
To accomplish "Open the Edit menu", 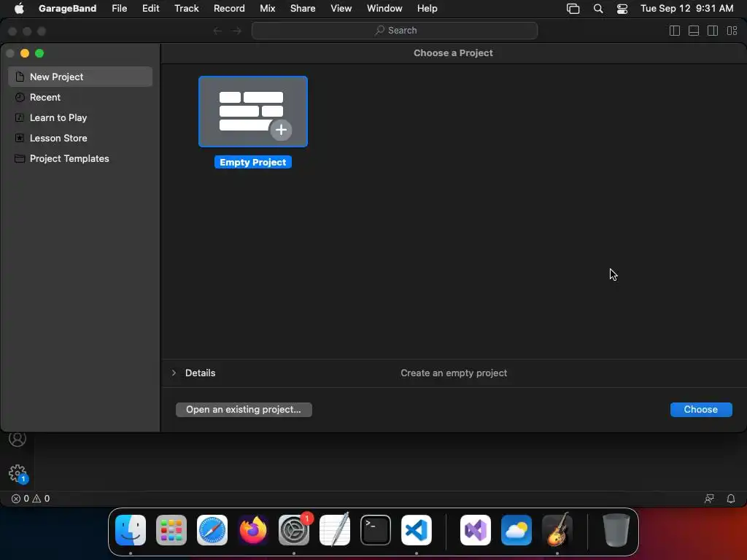I will [x=150, y=8].
